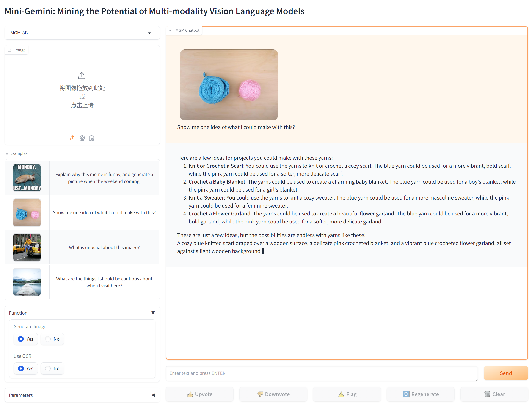Click the thumbs-down Downvote button
532x406 pixels.
click(x=273, y=394)
